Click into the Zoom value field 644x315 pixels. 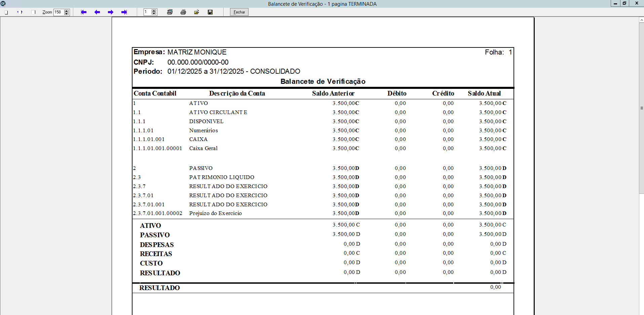click(59, 12)
